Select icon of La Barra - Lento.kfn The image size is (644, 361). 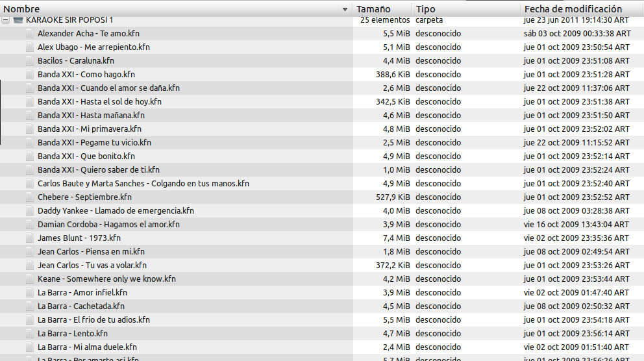(x=30, y=334)
